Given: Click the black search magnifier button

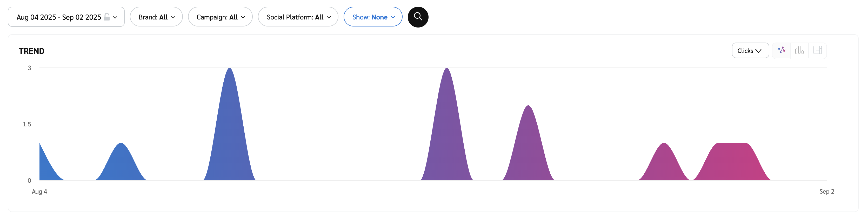Looking at the screenshot, I should (x=418, y=17).
